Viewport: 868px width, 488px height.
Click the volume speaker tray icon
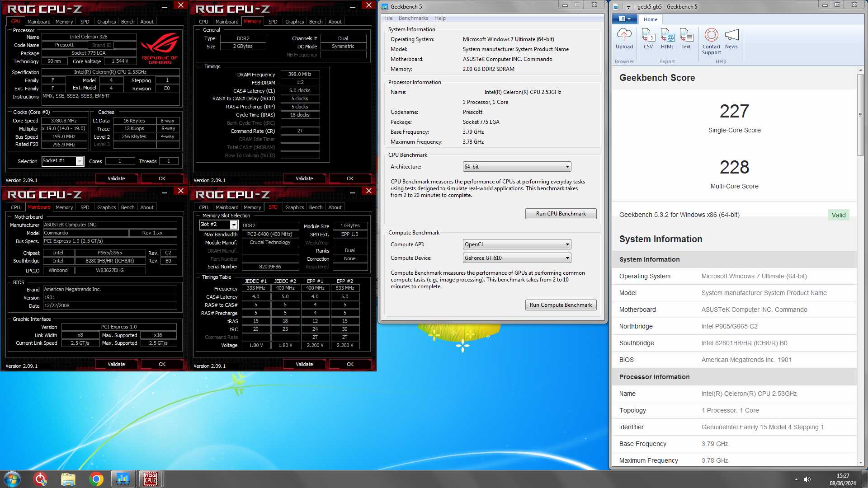807,479
